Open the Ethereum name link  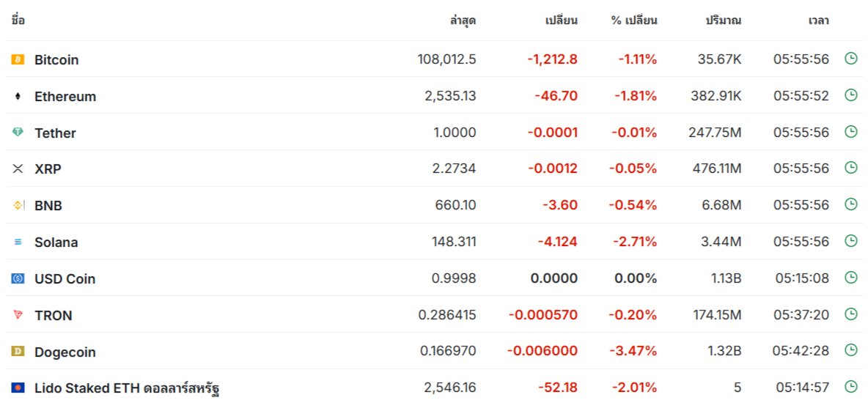click(65, 97)
